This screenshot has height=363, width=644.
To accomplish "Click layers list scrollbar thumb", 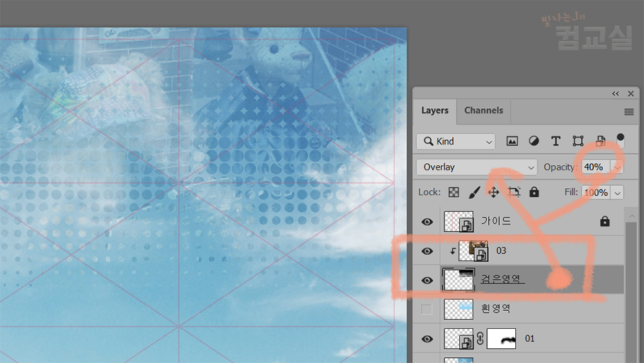I will click(x=632, y=292).
